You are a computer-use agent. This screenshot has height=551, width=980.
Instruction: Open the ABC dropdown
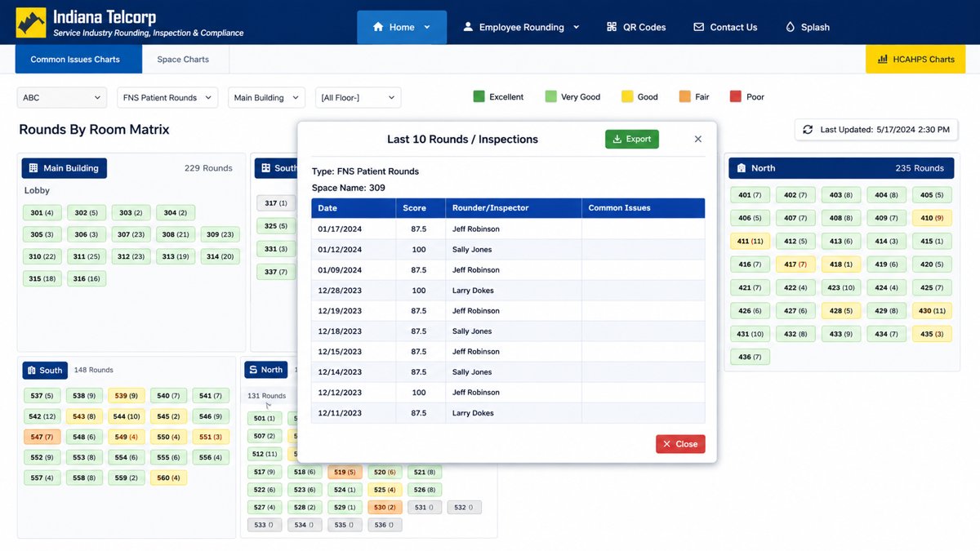[x=62, y=98]
